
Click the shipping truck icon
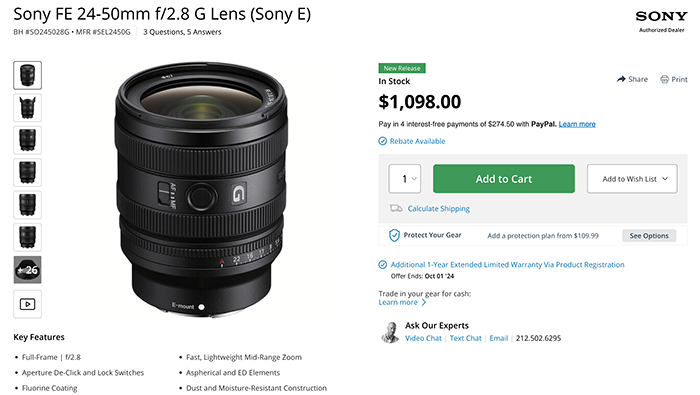tap(396, 208)
